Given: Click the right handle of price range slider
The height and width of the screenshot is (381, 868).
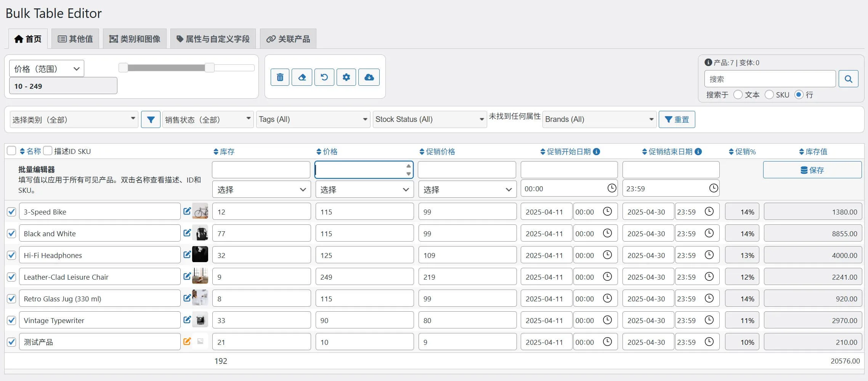Looking at the screenshot, I should pos(209,68).
